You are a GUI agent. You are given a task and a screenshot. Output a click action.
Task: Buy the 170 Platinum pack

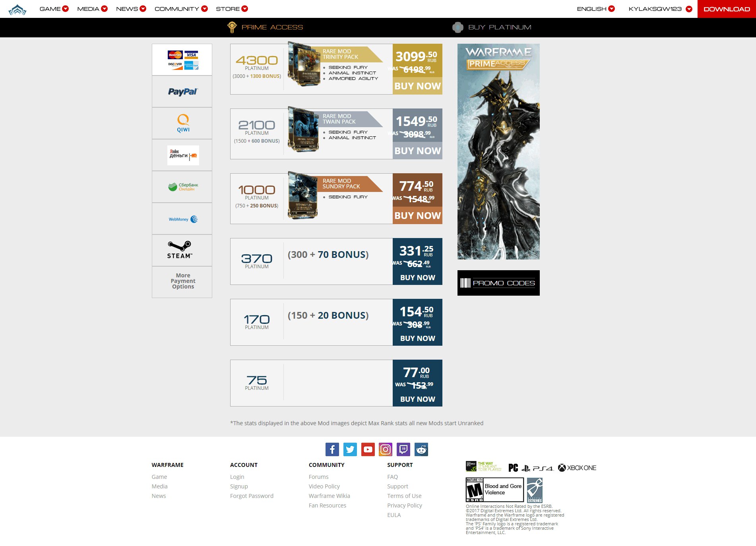coord(417,338)
